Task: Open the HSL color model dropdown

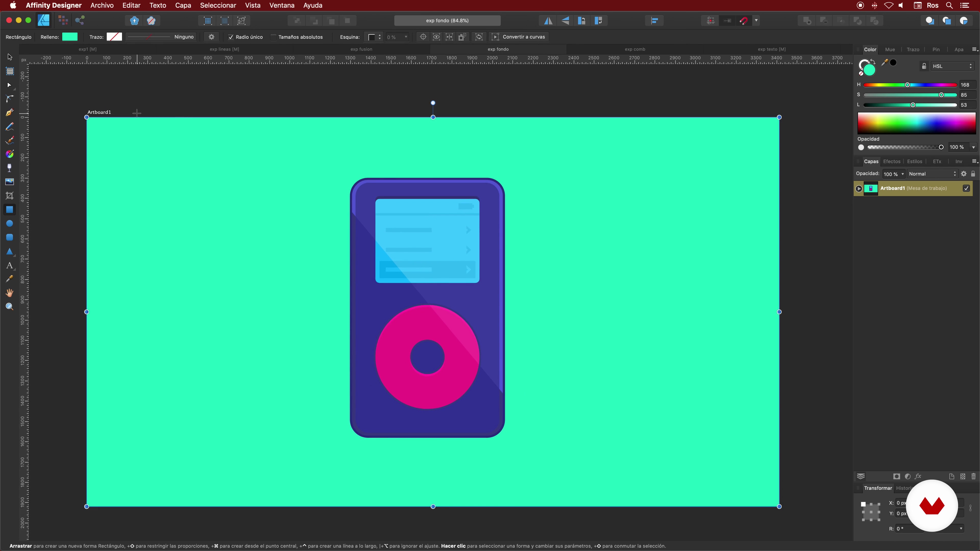Action: pyautogui.click(x=952, y=66)
